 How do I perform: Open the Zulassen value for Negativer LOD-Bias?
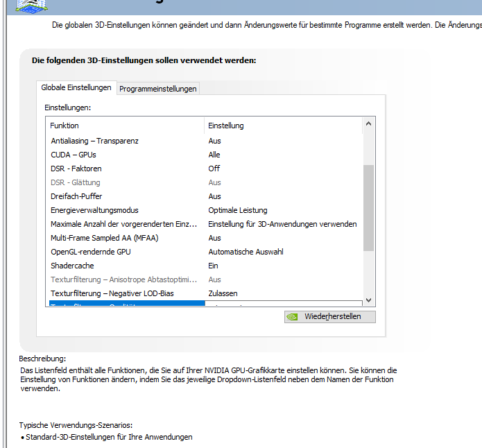pyautogui.click(x=223, y=293)
